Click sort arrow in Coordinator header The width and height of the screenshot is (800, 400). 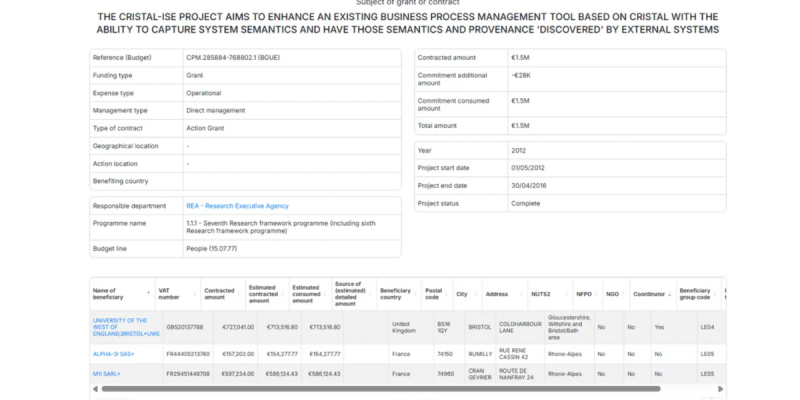[x=669, y=294]
